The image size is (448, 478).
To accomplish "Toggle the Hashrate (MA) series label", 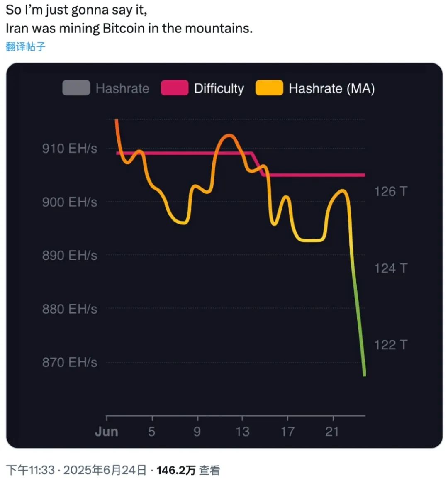I will (x=331, y=88).
